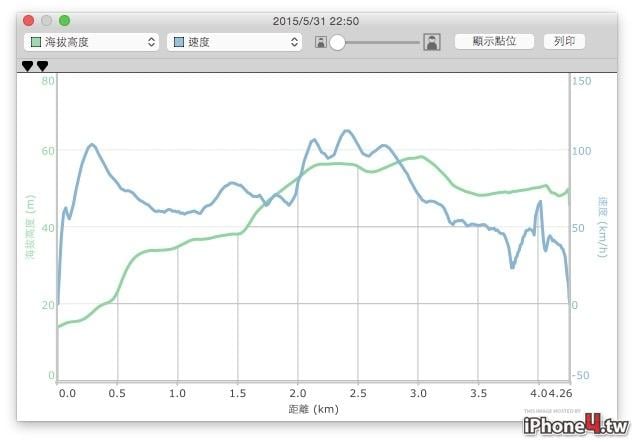Click the green zoom window button
The height and width of the screenshot is (442, 634).
point(64,20)
